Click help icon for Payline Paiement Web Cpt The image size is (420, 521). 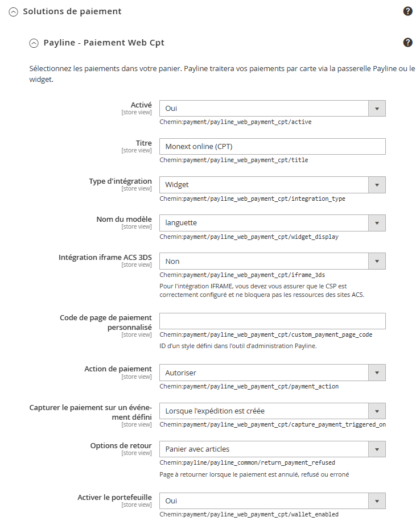(407, 43)
